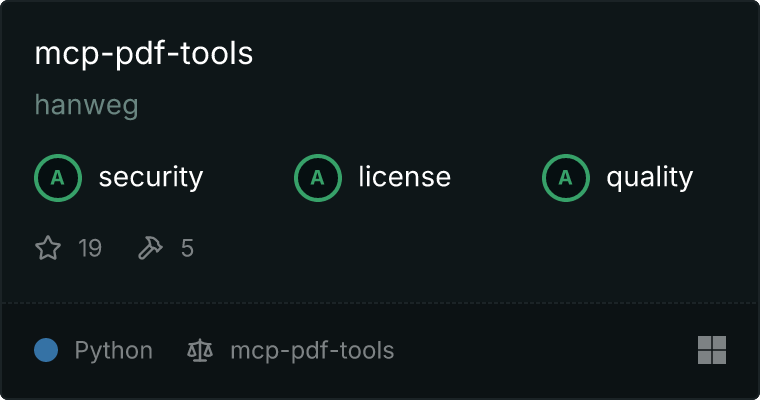Image resolution: width=760 pixels, height=400 pixels.
Task: Click the tool count number 5
Action: point(187,248)
